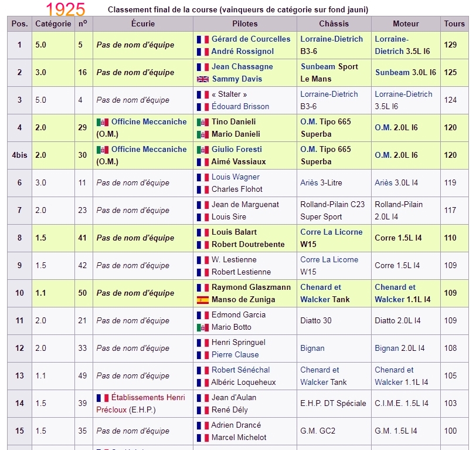
Task: Click French flag beside Pierre Clause
Action: [202, 355]
